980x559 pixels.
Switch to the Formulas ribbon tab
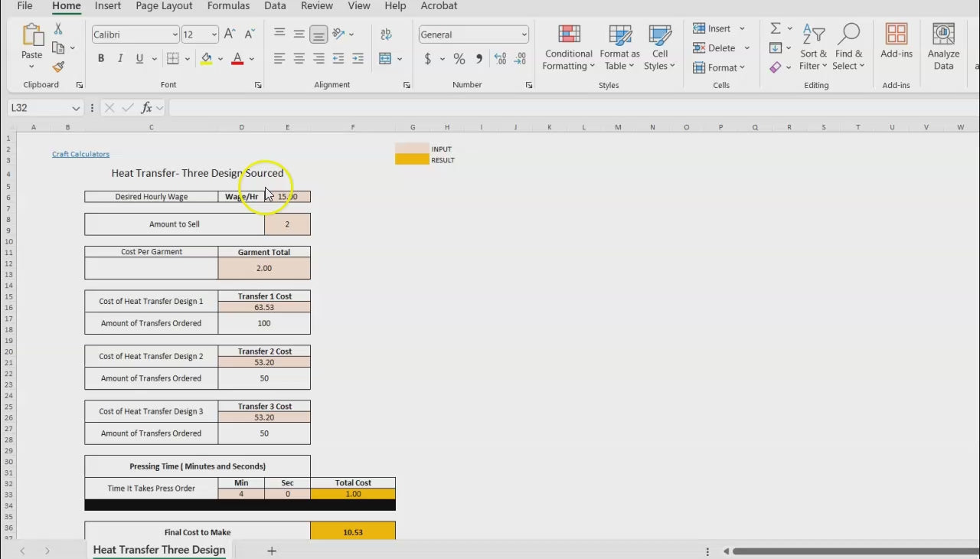(228, 6)
